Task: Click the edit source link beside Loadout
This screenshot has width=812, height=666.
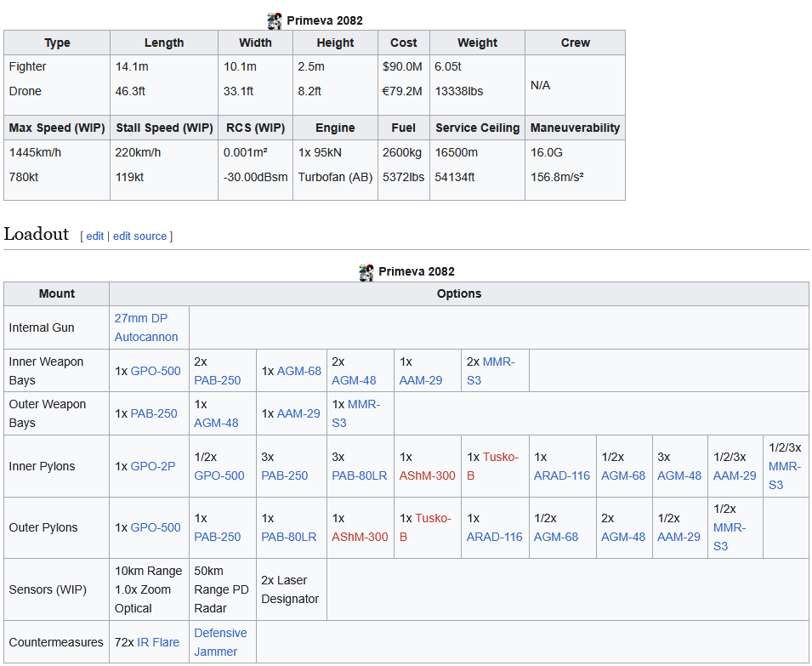Action: point(139,236)
